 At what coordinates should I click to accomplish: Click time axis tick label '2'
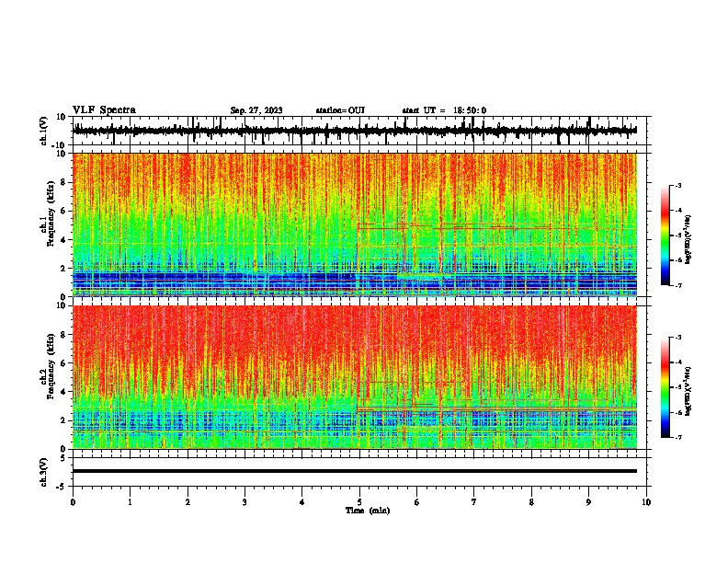pos(188,502)
